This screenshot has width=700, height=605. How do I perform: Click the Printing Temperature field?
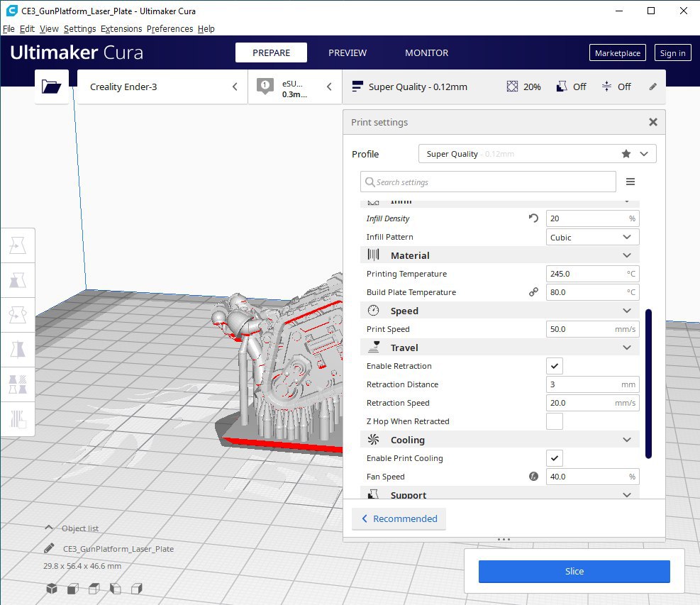592,274
